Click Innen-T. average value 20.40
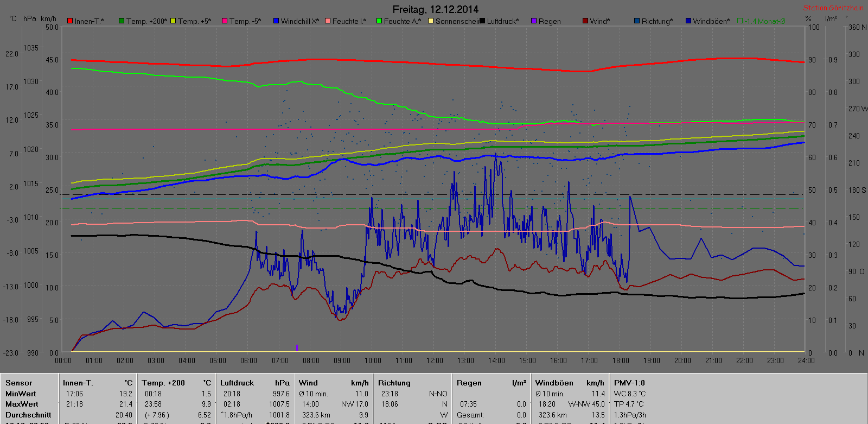 [x=124, y=415]
